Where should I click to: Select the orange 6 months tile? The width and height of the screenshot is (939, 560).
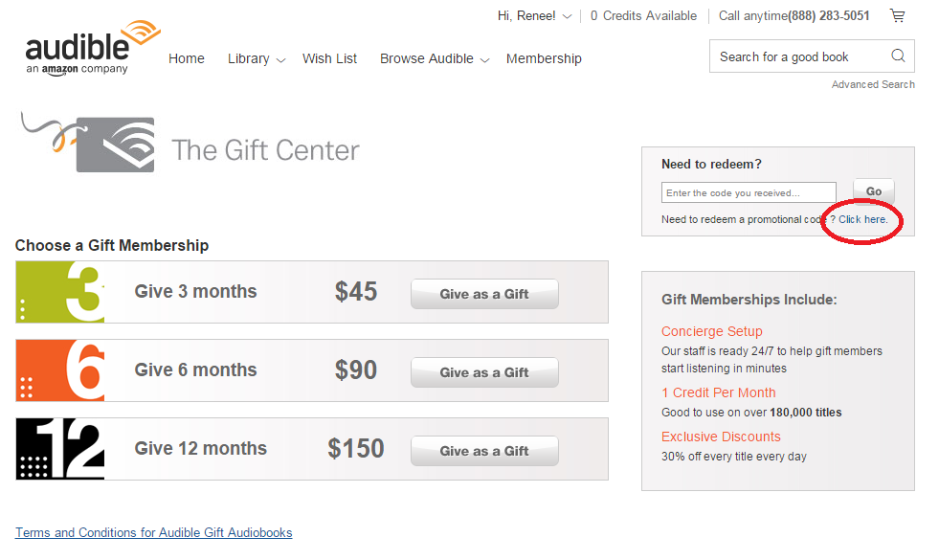[x=60, y=370]
